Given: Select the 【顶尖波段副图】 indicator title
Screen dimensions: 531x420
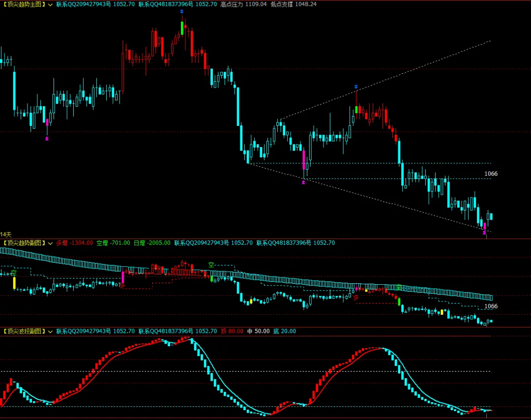Looking at the screenshot, I should [x=24, y=331].
